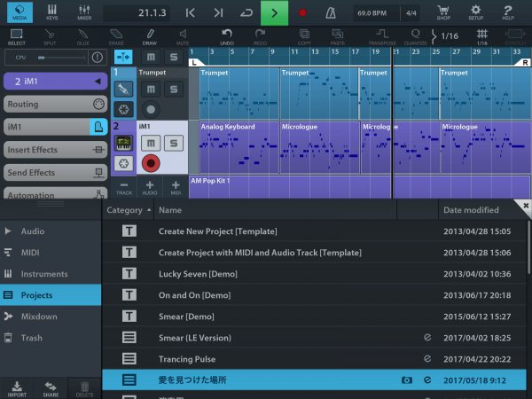Open the Transpose function
The image size is (532, 399).
[382, 37]
